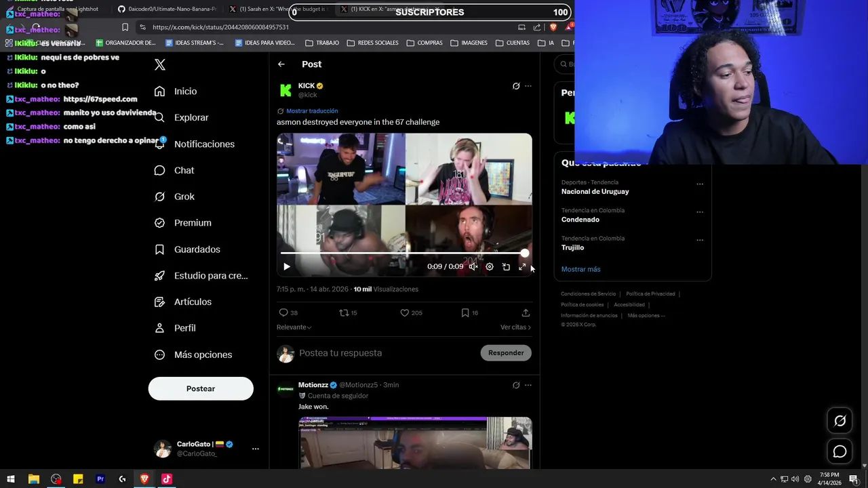Open options for Trujillo trend
The image size is (868, 488).
point(700,240)
